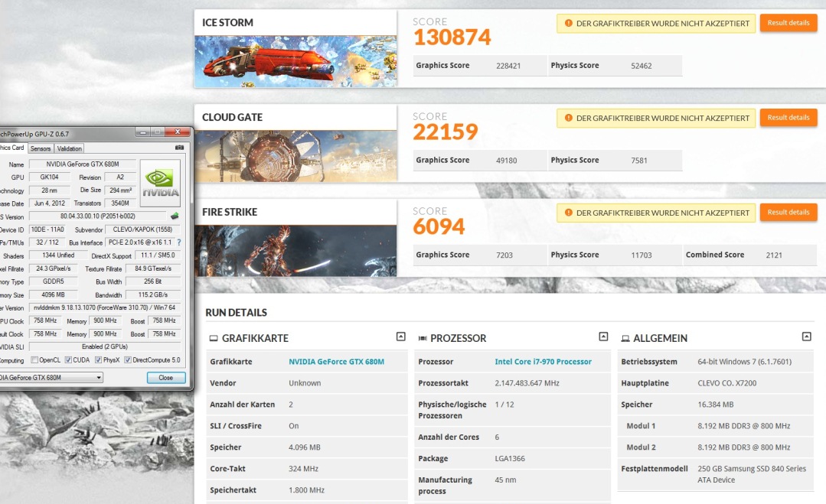Switch to the Sensors tab
Screen dimensions: 826x504
click(x=41, y=149)
